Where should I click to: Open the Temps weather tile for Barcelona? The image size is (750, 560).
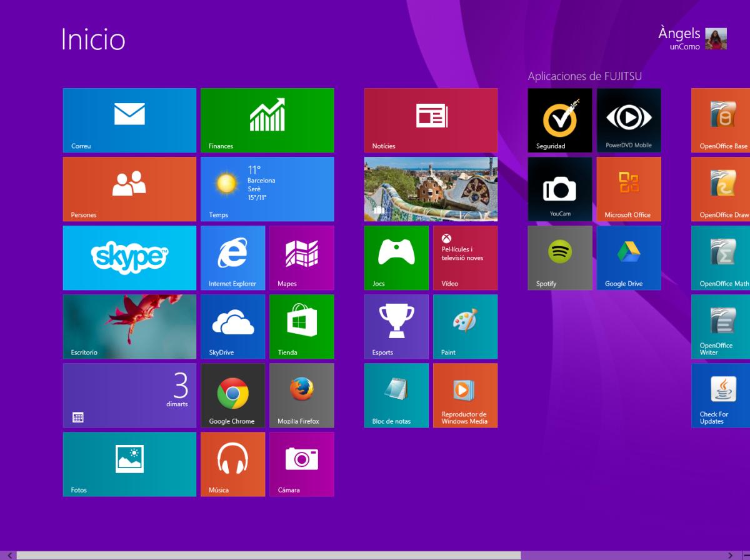(267, 189)
